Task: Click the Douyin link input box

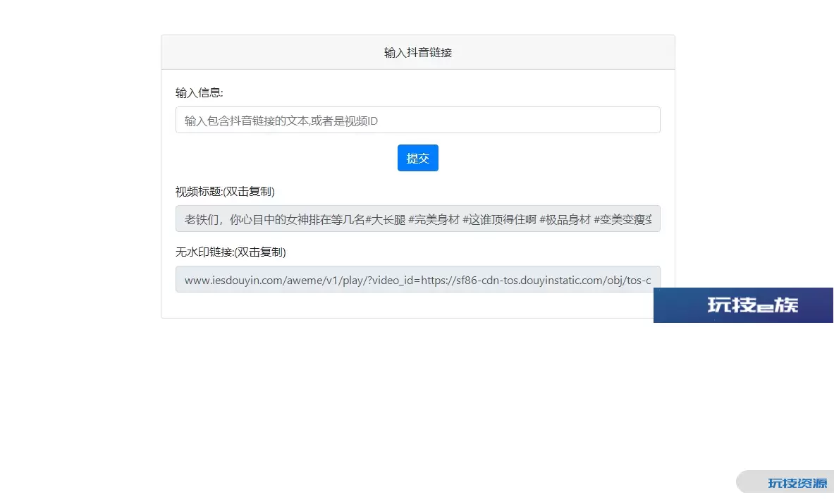Action: [x=417, y=120]
